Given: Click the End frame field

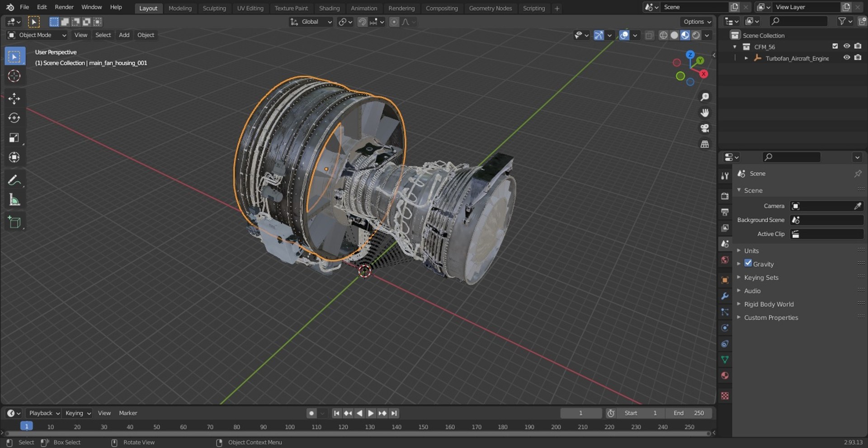Looking at the screenshot, I should click(x=688, y=413).
